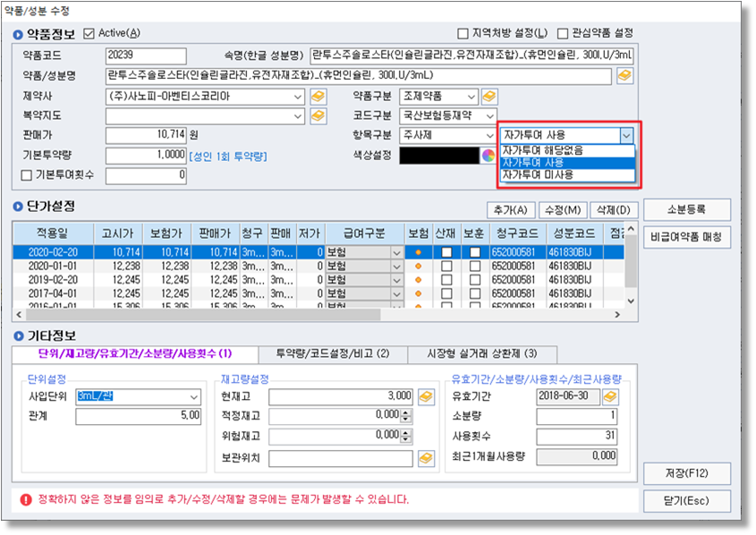Enable the 지역처방 설정(L) checkbox

pos(463,34)
